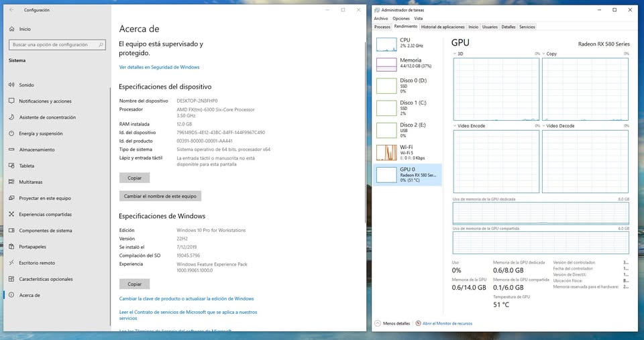
Task: Open the 3D engine graph dropdown
Action: coord(455,54)
